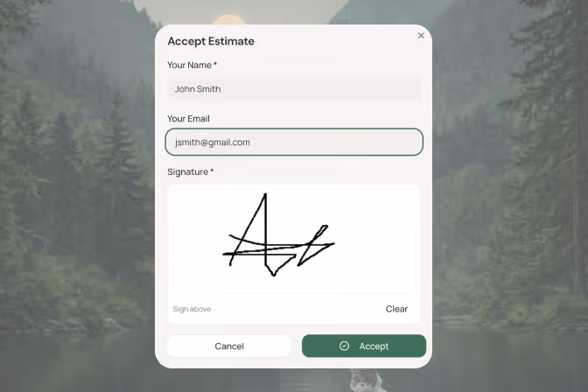
Task: Focus the Your Name input field
Action: pyautogui.click(x=294, y=89)
